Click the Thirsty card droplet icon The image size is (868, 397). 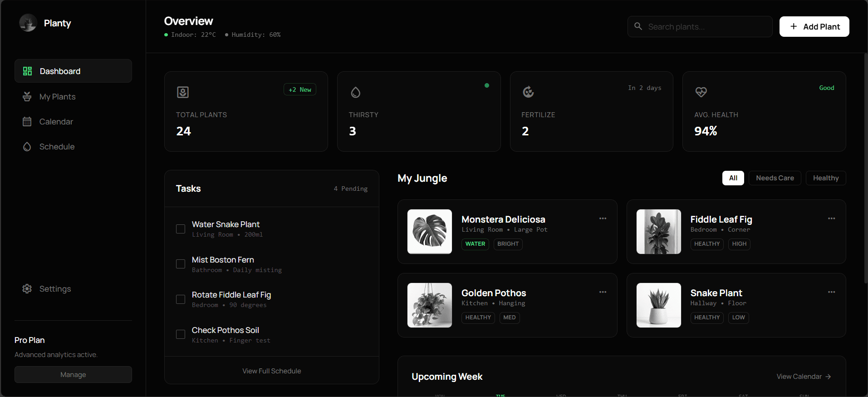(356, 93)
